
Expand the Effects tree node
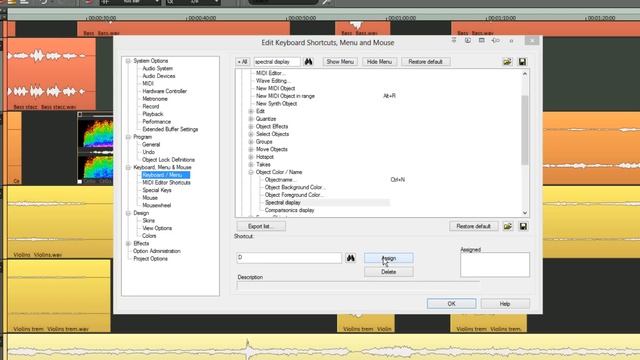coord(128,243)
